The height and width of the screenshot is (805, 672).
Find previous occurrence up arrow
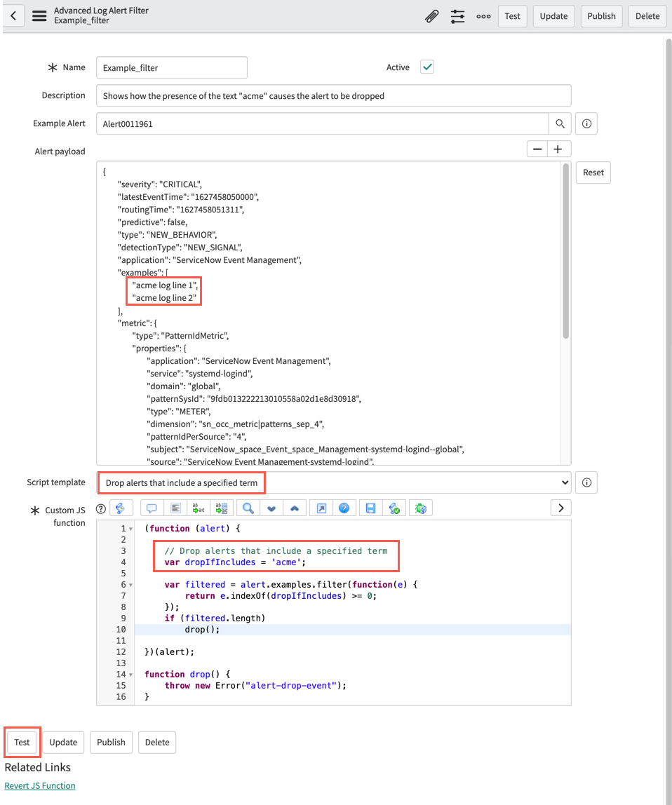295,508
